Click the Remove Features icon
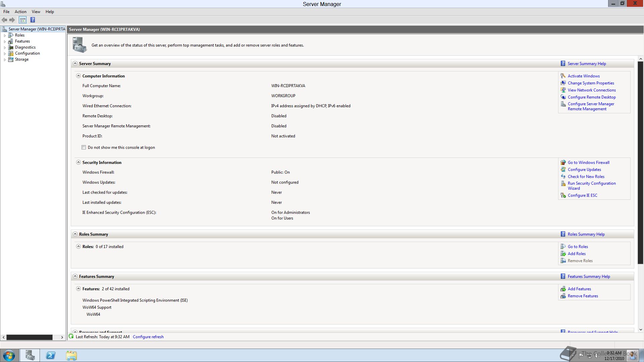This screenshot has height=362, width=644. click(563, 296)
